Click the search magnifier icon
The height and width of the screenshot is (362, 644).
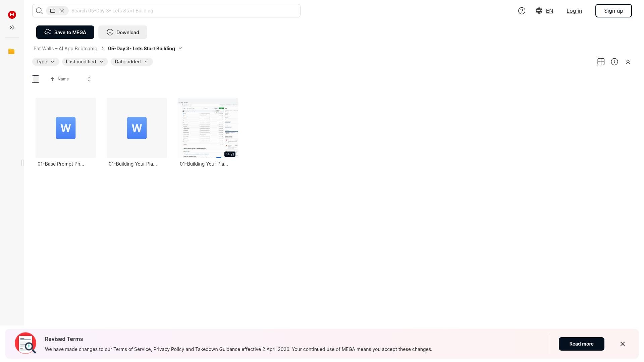(x=39, y=11)
